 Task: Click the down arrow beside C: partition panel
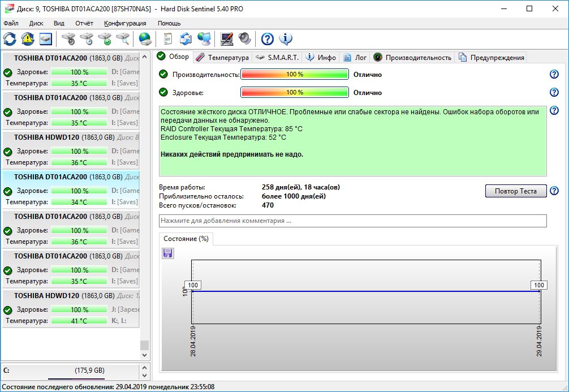coord(144,376)
